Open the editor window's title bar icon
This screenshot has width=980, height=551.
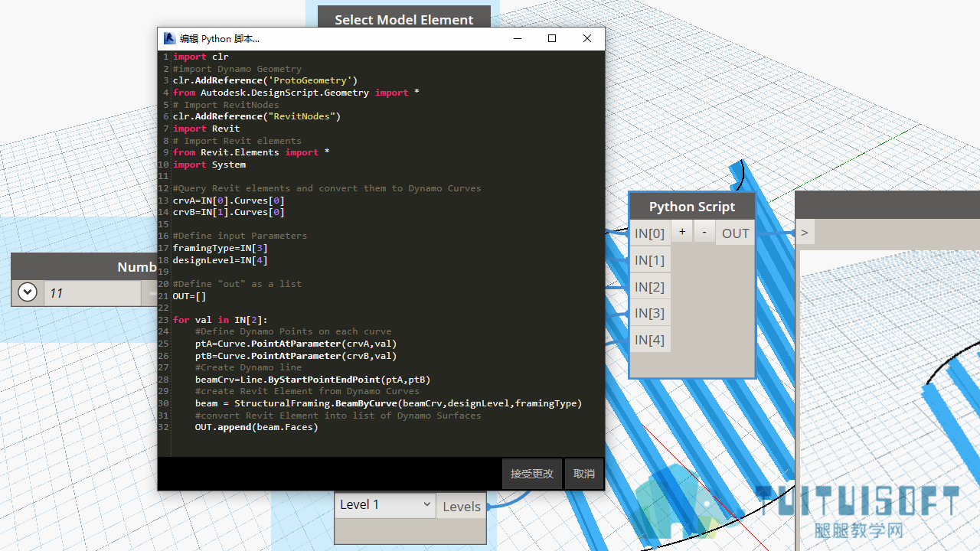pyautogui.click(x=169, y=38)
